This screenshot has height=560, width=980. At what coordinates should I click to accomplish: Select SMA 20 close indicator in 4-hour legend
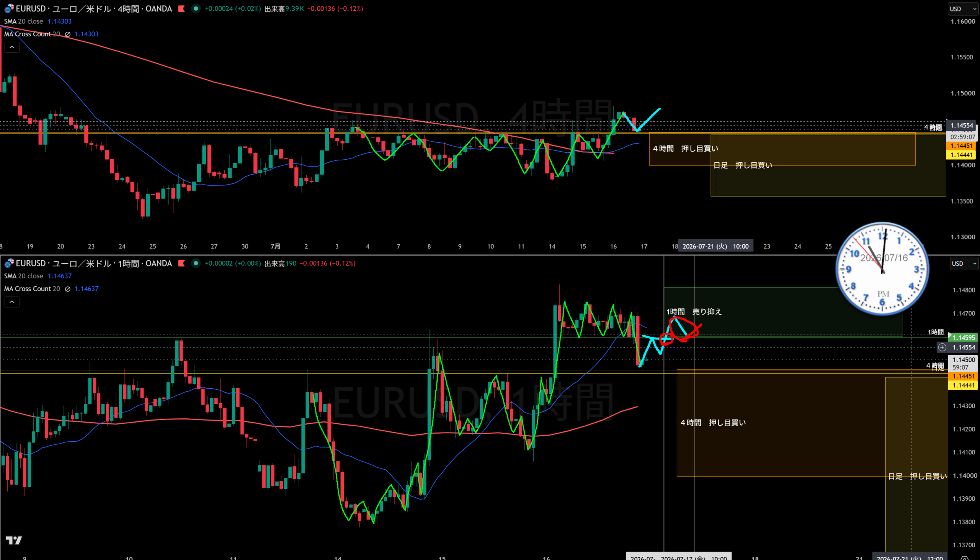click(x=23, y=21)
